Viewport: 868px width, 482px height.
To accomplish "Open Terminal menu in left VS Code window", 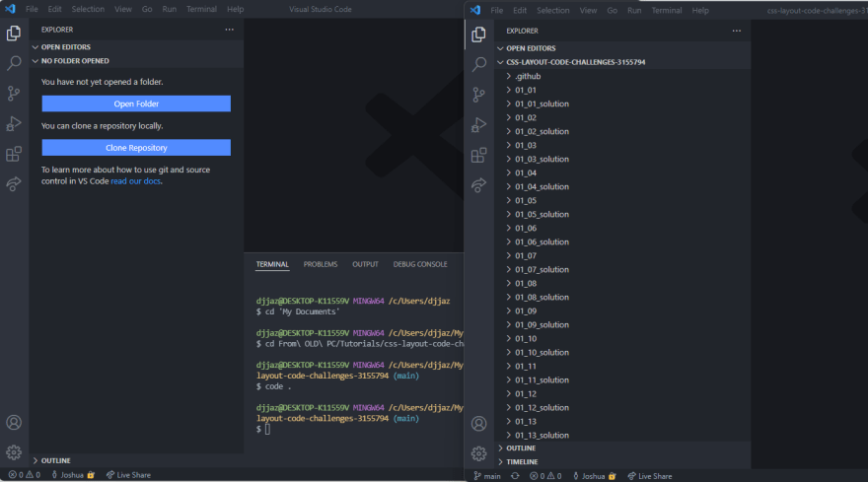I will click(x=201, y=10).
